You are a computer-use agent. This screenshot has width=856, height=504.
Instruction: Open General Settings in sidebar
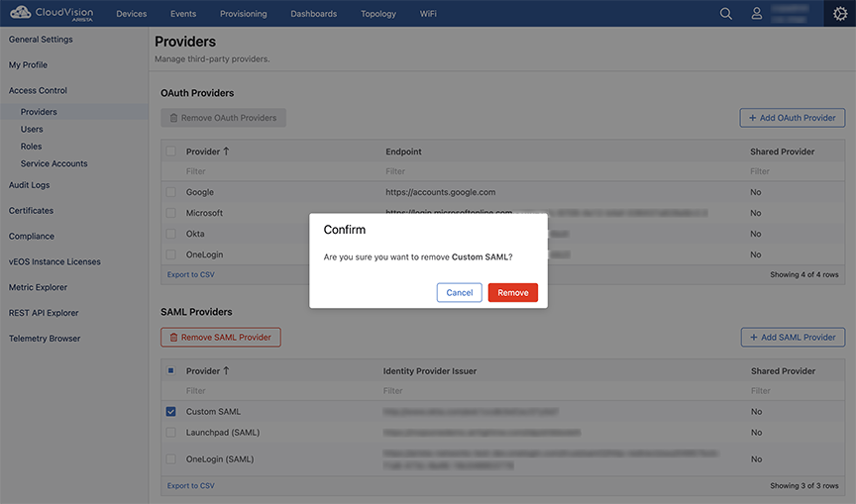click(x=41, y=40)
